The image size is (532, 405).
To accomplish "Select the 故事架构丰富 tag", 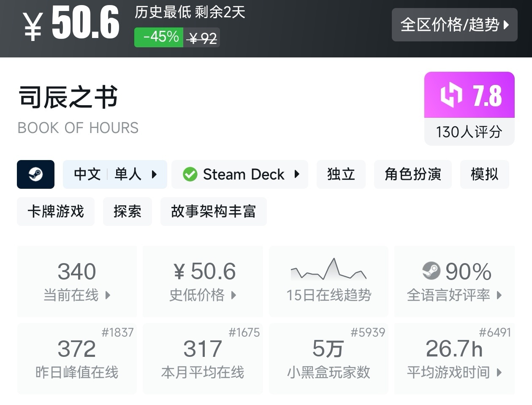I will [x=213, y=211].
